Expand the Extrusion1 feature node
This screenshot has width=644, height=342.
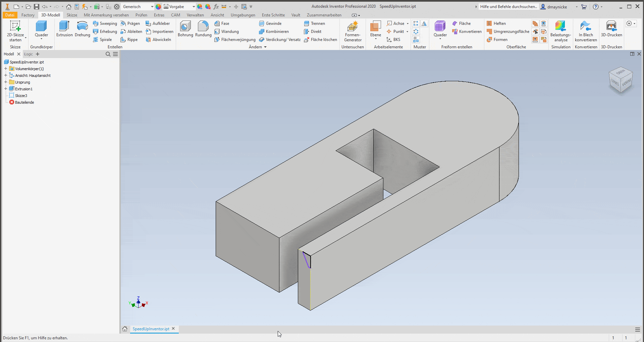coord(6,89)
